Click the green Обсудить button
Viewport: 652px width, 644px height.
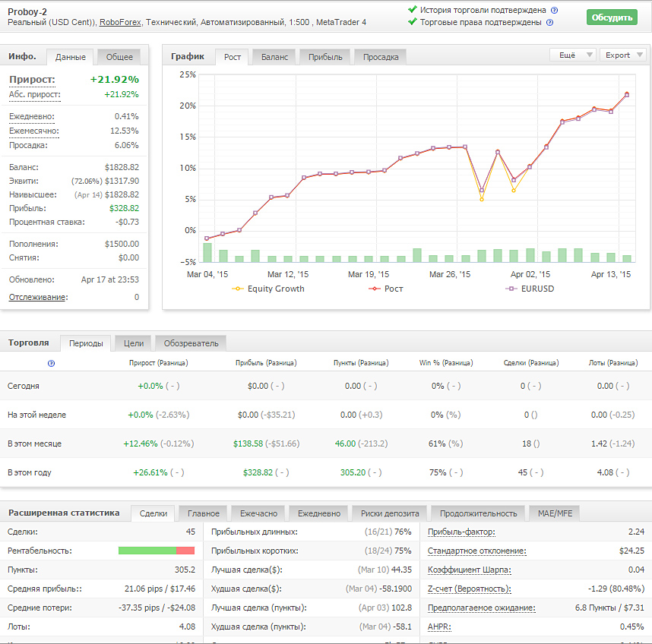(612, 17)
